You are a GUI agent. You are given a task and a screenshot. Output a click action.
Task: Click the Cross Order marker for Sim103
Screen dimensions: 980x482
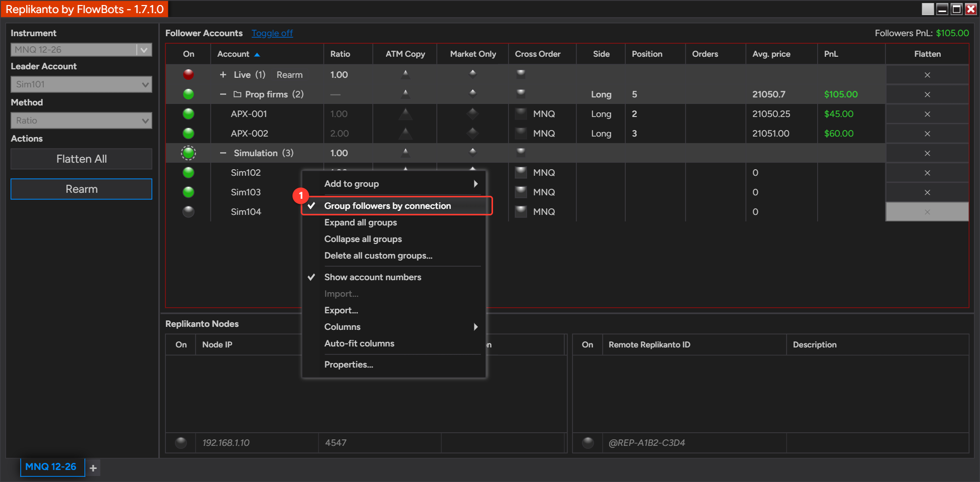[x=521, y=192]
